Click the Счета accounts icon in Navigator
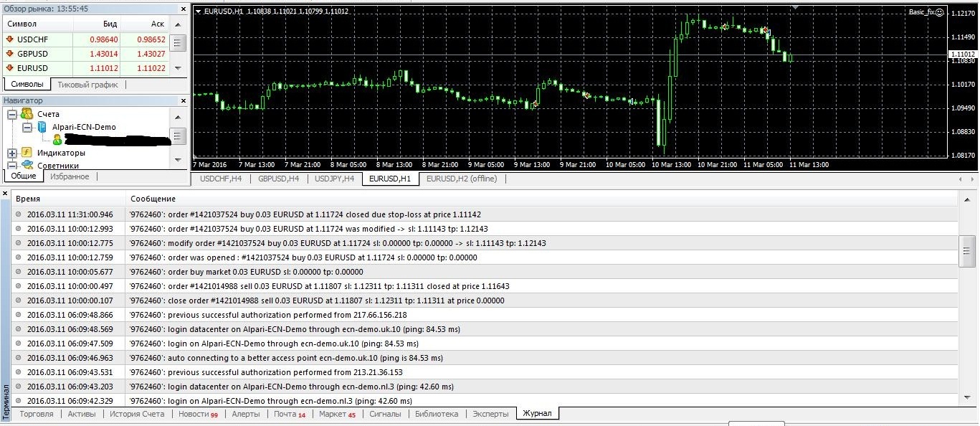Screen dimensions: 980x426 [27, 114]
